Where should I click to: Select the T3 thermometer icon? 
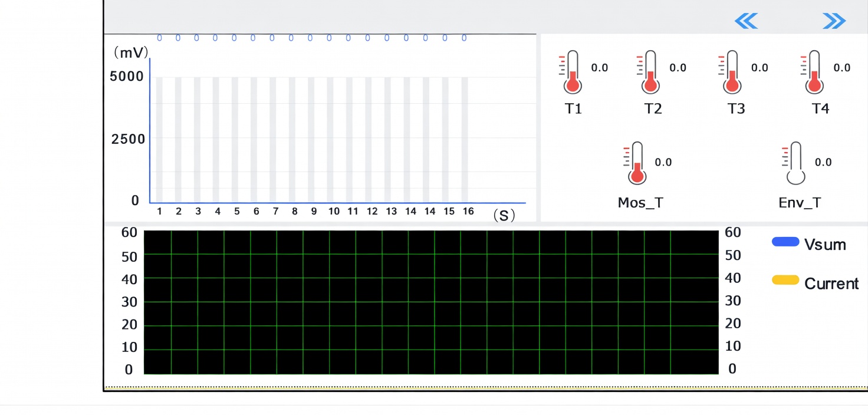[732, 73]
